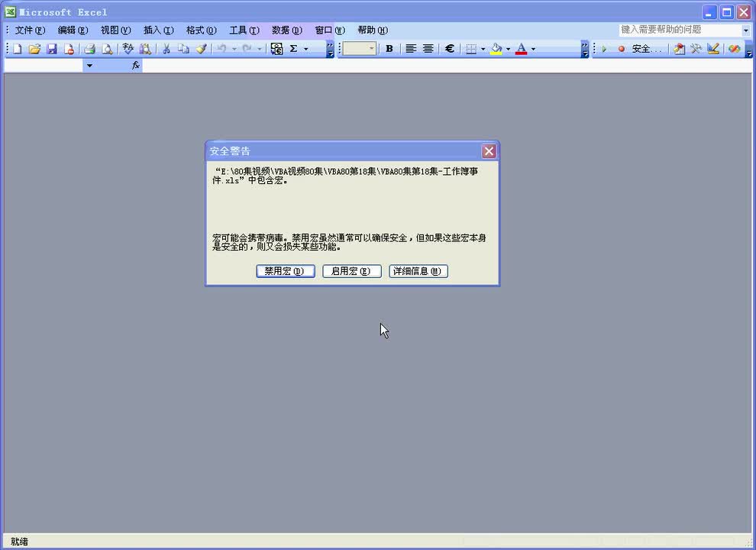Open the Visual Basic Editor icon
Image resolution: width=756 pixels, height=550 pixels.
point(680,49)
